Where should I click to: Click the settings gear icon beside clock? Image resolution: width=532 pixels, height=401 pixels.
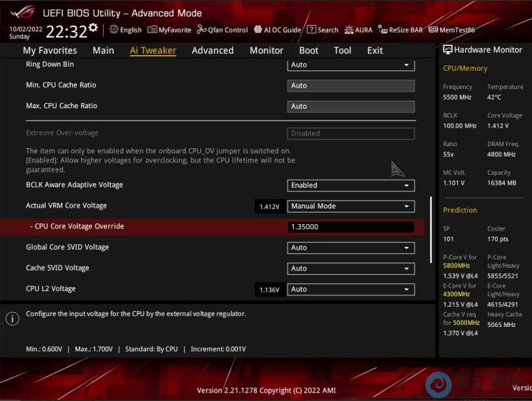click(93, 28)
